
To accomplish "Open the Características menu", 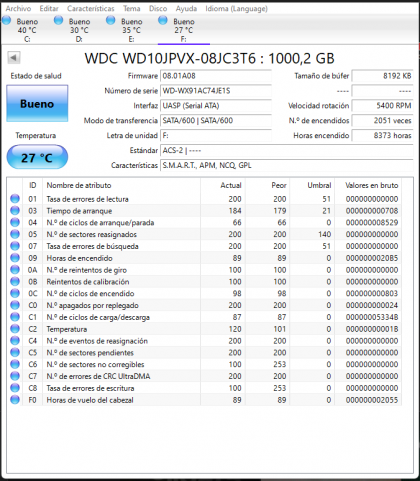I will (91, 8).
